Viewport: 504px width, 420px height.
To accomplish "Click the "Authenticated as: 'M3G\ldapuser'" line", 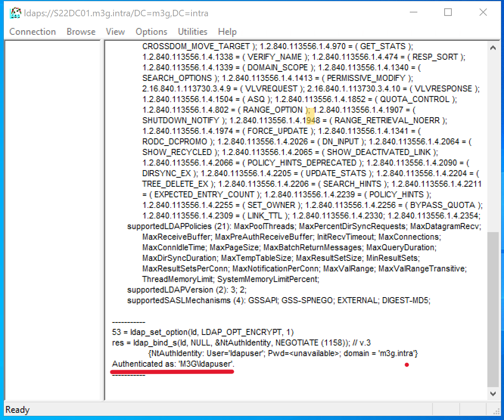I will (173, 364).
